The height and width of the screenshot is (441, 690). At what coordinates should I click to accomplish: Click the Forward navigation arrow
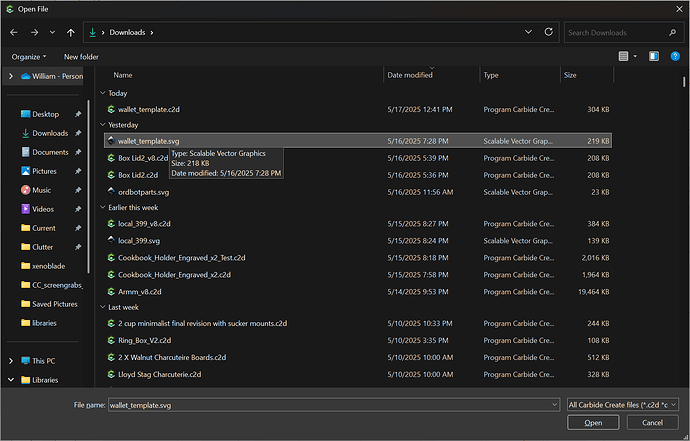[34, 32]
